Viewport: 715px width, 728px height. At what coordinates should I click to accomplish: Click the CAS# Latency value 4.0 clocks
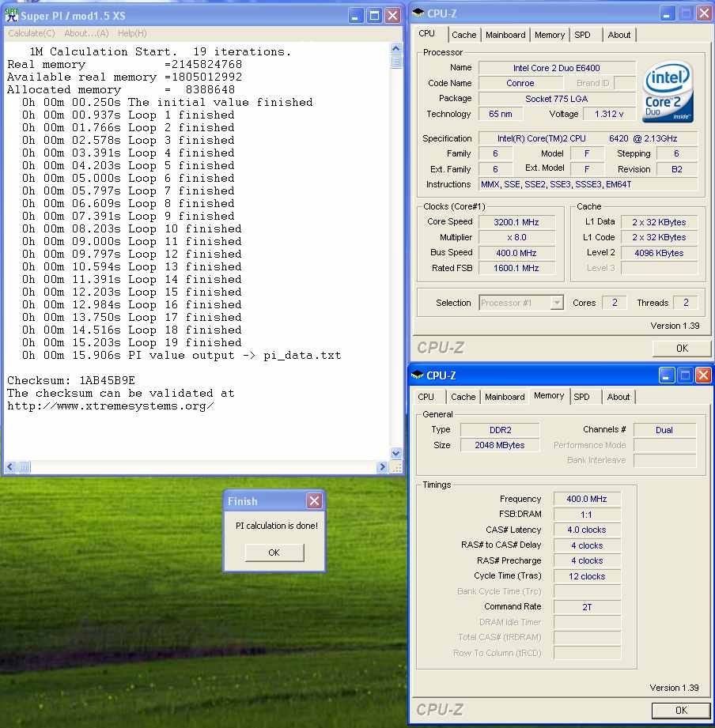point(587,530)
